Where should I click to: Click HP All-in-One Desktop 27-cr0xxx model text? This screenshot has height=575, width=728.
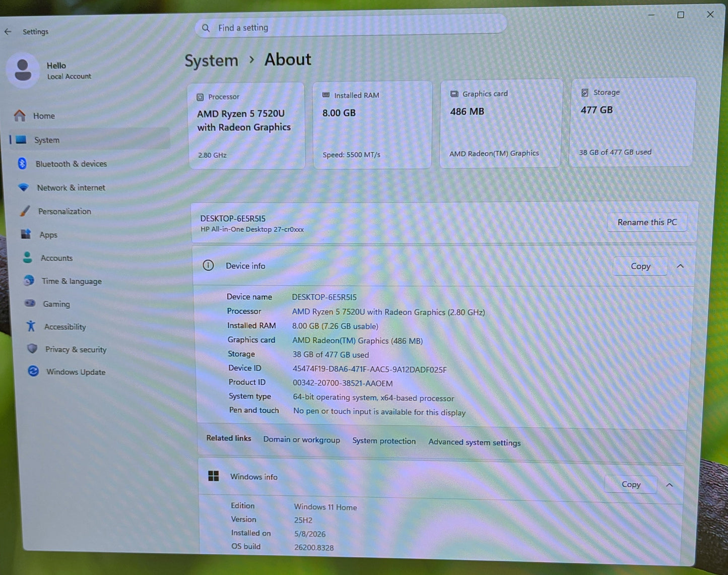click(252, 229)
